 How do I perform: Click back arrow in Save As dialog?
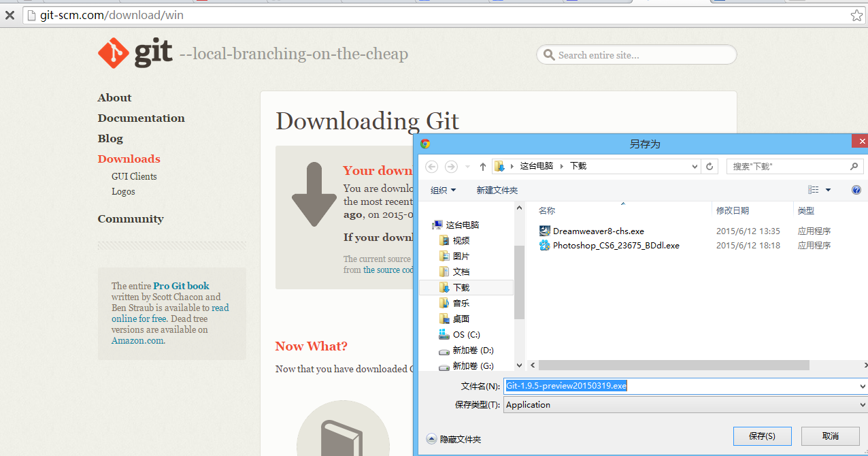tap(431, 166)
